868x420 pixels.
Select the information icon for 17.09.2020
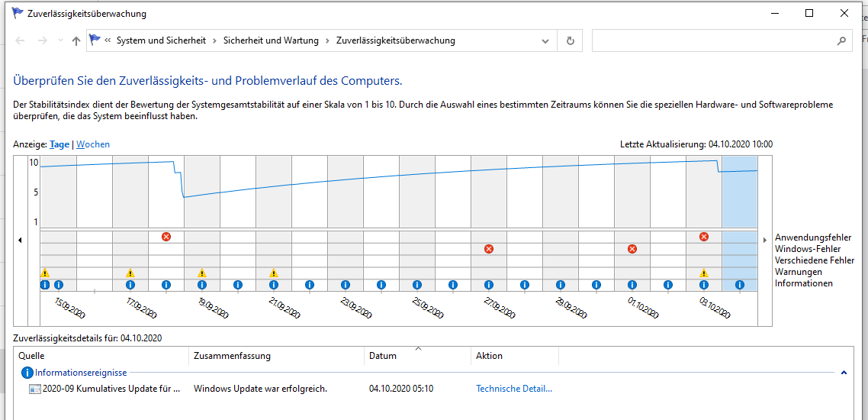pyautogui.click(x=130, y=285)
